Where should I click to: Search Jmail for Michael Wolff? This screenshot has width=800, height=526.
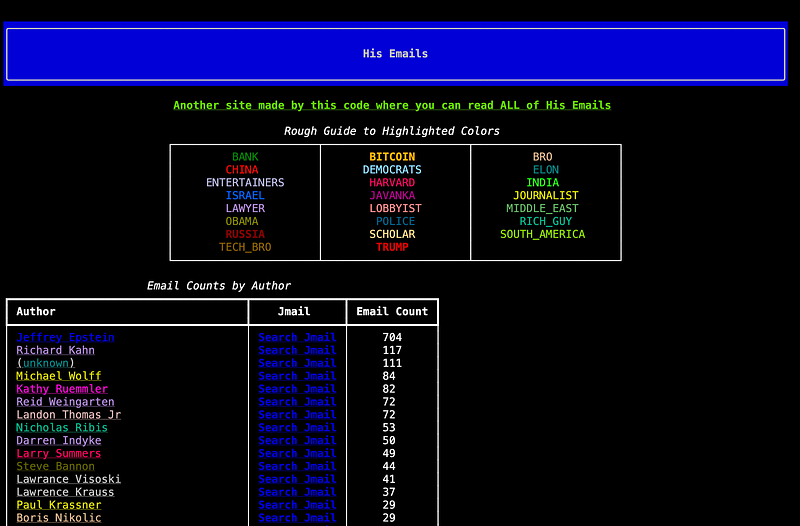click(297, 375)
